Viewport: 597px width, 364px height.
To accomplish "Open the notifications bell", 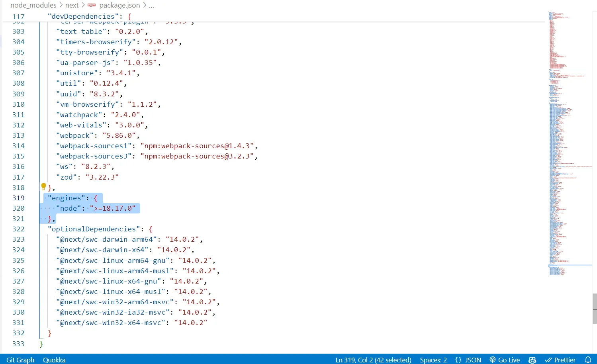I will click(588, 360).
